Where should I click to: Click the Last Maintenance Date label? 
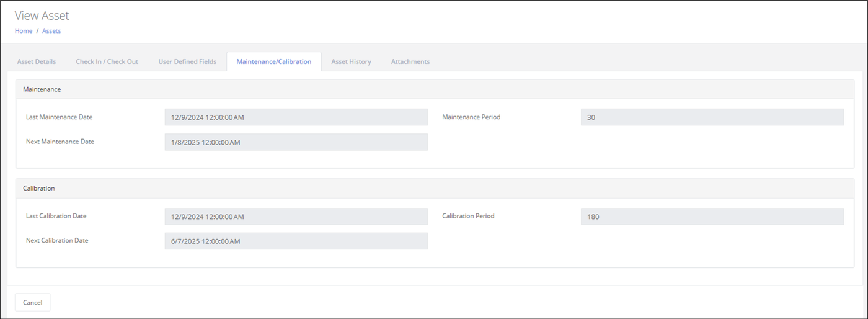coord(60,117)
